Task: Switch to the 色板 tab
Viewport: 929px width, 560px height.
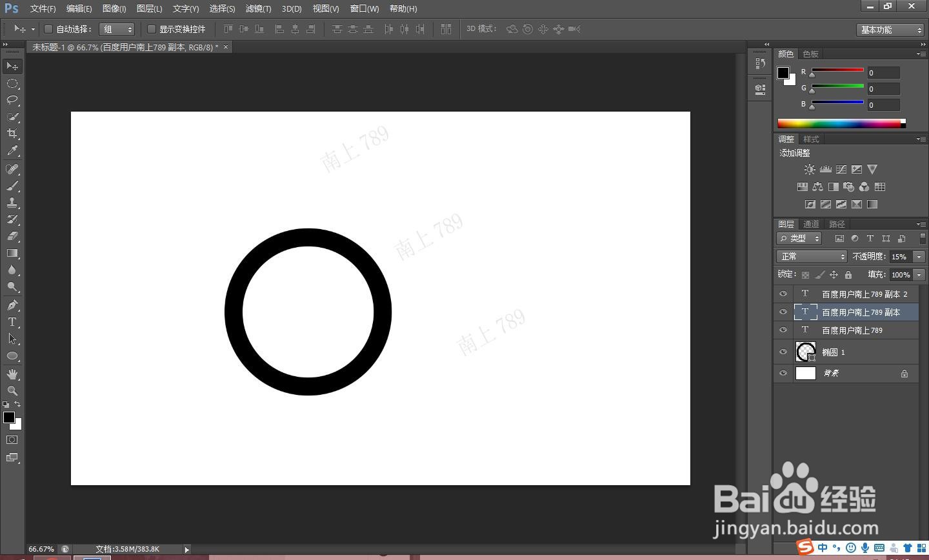Action: tap(810, 54)
